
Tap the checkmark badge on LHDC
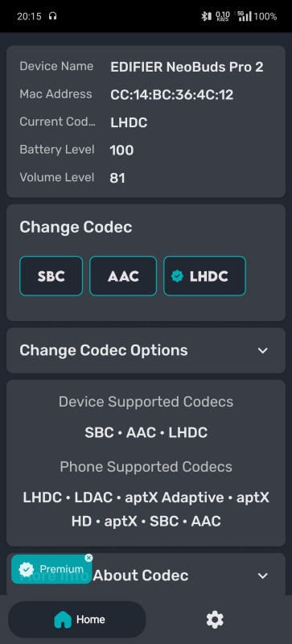[177, 276]
